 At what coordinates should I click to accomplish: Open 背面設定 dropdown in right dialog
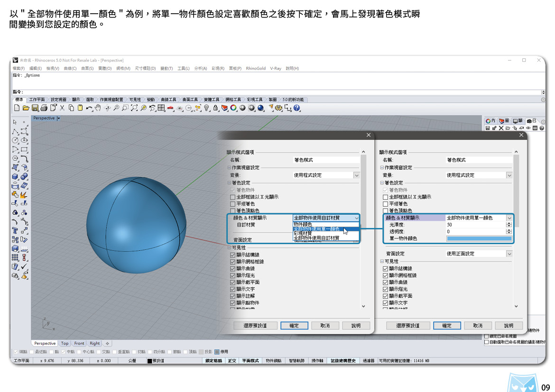[x=509, y=254]
